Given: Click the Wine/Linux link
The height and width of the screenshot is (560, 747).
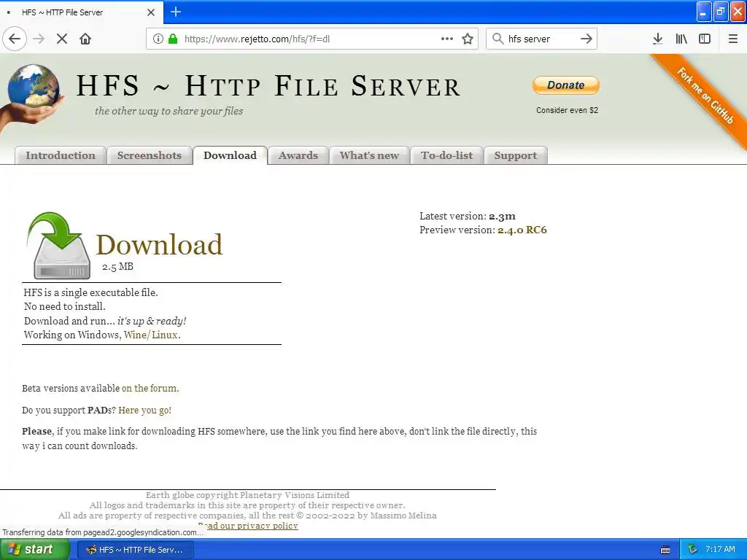Looking at the screenshot, I should tap(151, 335).
